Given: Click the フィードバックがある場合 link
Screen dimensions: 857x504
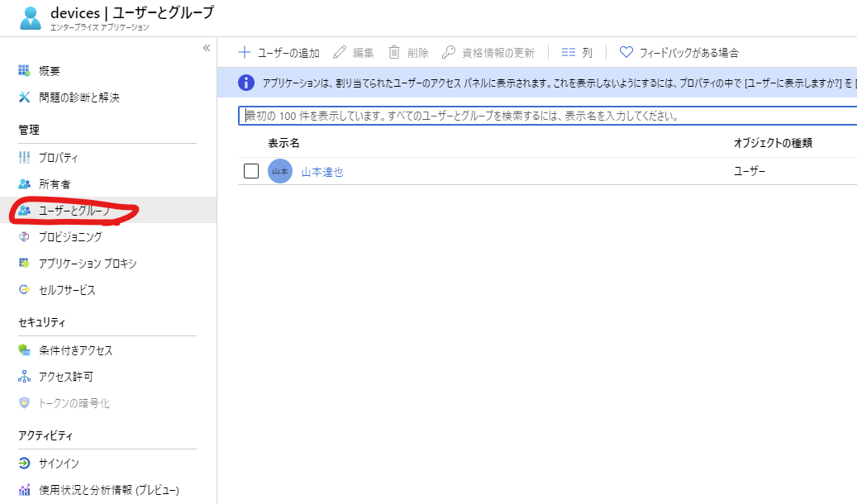Looking at the screenshot, I should [x=688, y=53].
